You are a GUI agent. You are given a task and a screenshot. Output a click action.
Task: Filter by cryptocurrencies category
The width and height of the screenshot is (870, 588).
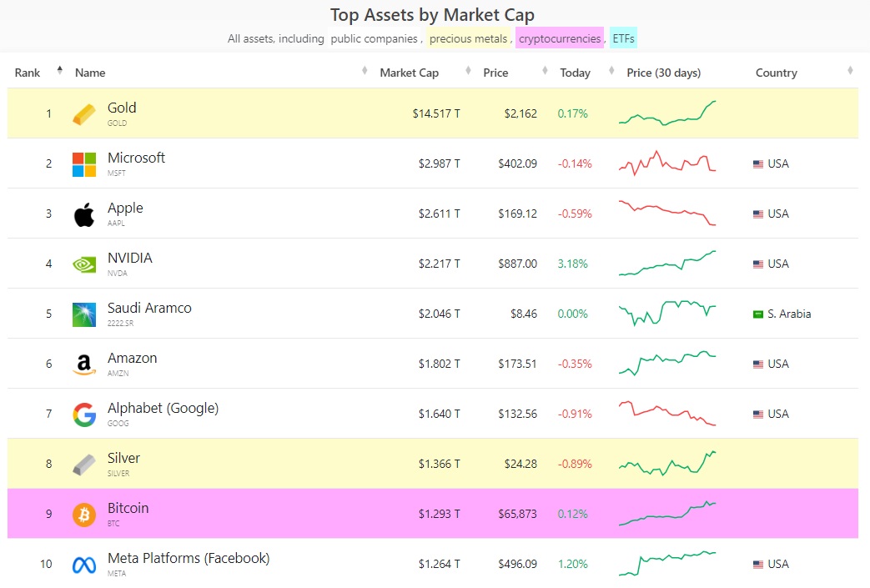[559, 38]
